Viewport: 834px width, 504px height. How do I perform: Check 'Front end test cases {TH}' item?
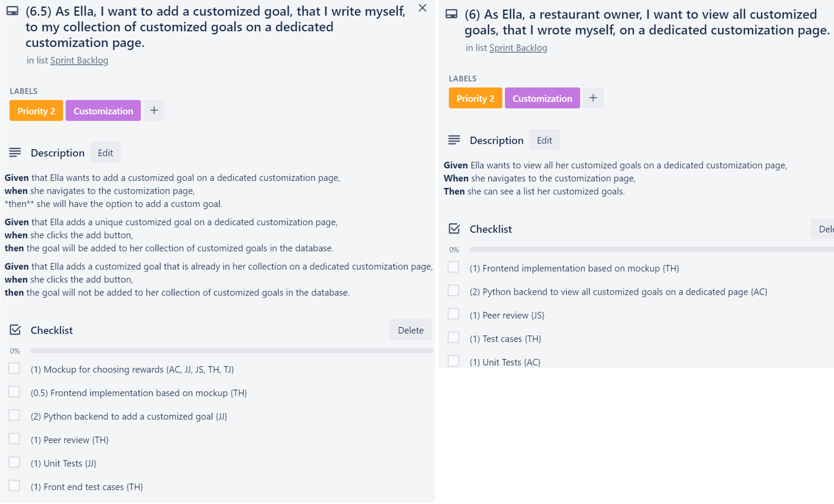point(14,486)
